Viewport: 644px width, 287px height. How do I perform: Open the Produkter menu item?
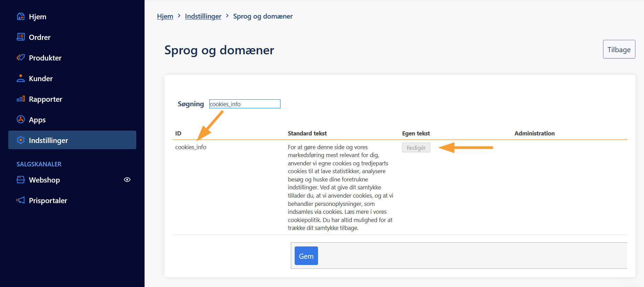pos(45,58)
